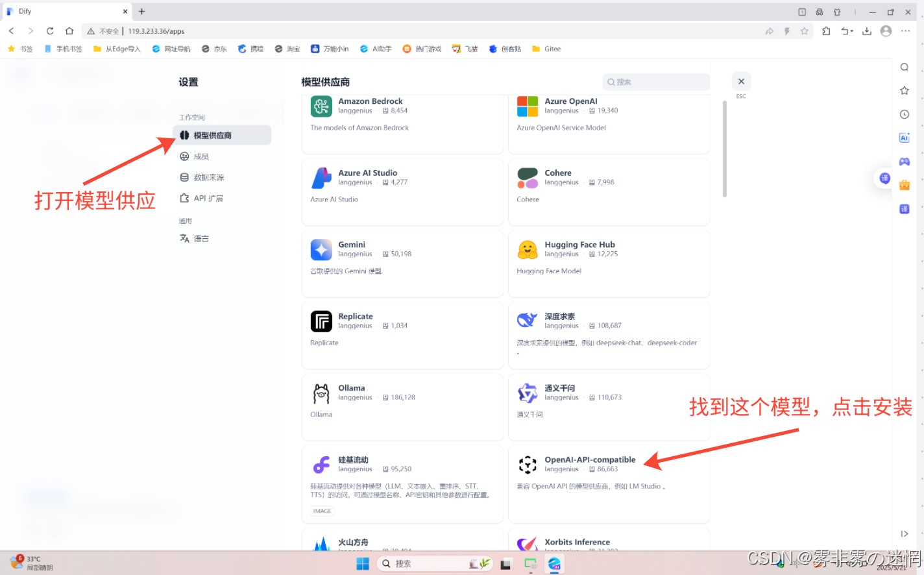Open the incognito glasses icon in title bar

click(820, 12)
